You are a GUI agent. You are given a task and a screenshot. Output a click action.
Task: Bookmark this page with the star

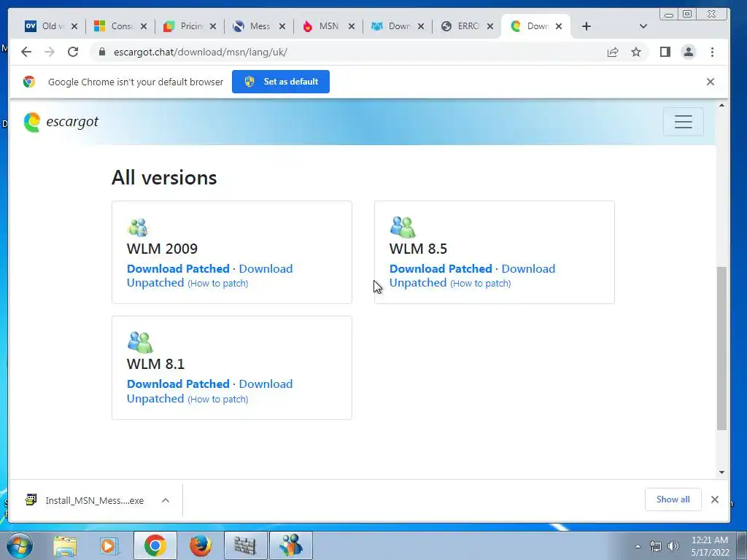pos(636,52)
